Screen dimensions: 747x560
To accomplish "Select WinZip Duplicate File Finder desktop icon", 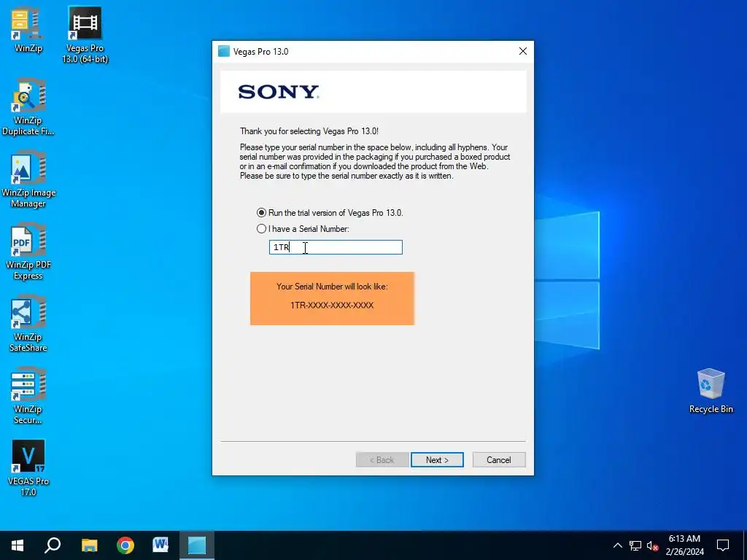I will [28, 108].
